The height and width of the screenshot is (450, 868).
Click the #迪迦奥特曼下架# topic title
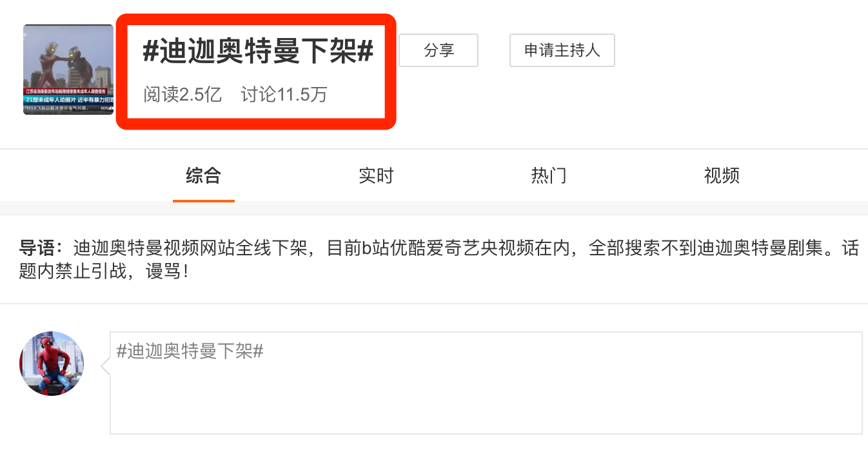click(x=258, y=52)
